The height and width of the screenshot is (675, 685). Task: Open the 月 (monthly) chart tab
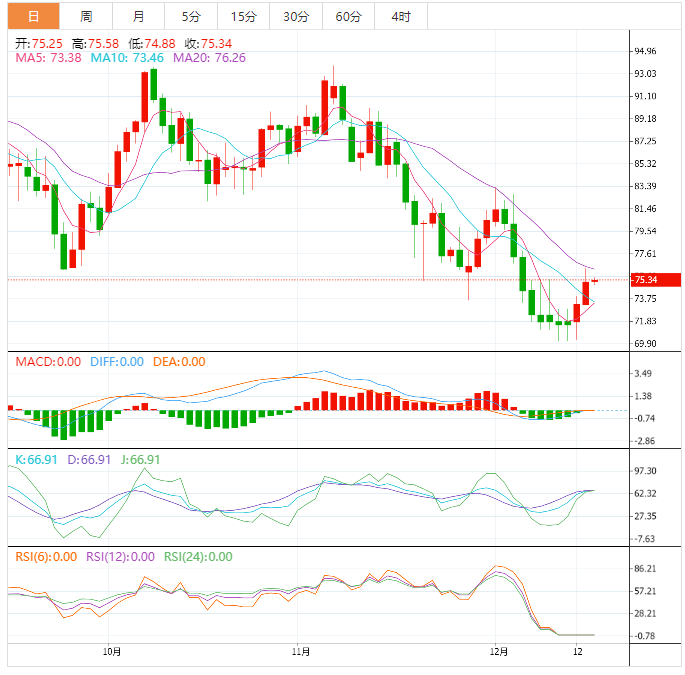[x=138, y=16]
